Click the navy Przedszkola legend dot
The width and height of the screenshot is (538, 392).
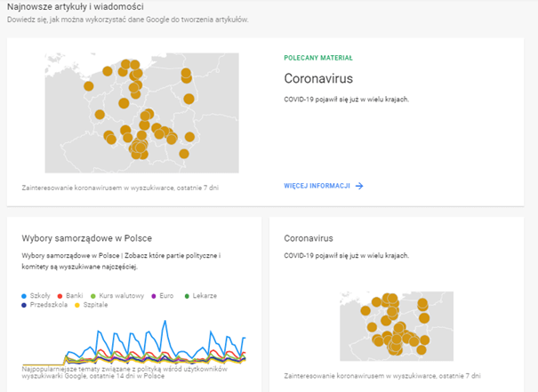[25, 306]
